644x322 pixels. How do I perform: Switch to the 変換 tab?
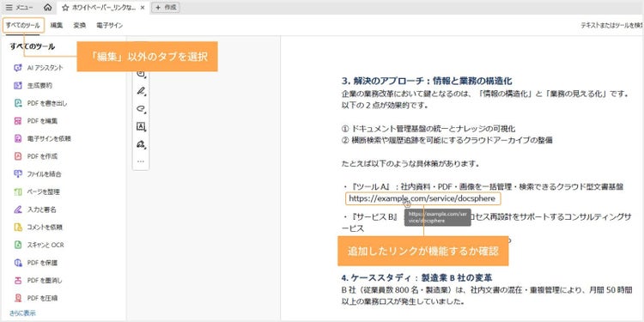(x=80, y=26)
